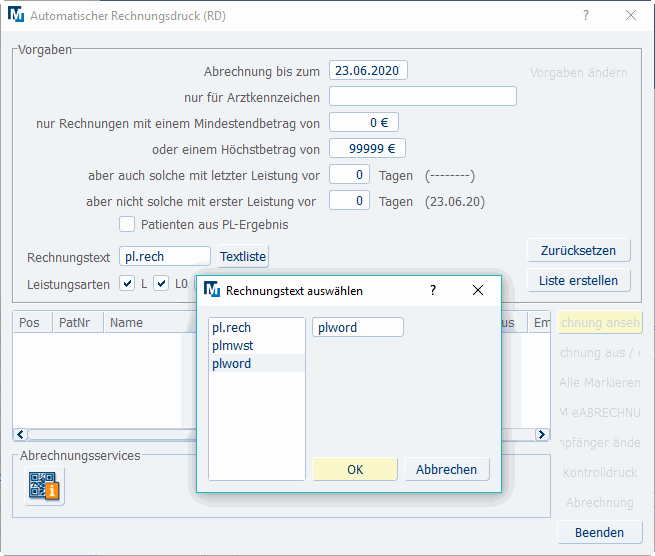Choose plword list entry
The image size is (655, 556).
231,364
